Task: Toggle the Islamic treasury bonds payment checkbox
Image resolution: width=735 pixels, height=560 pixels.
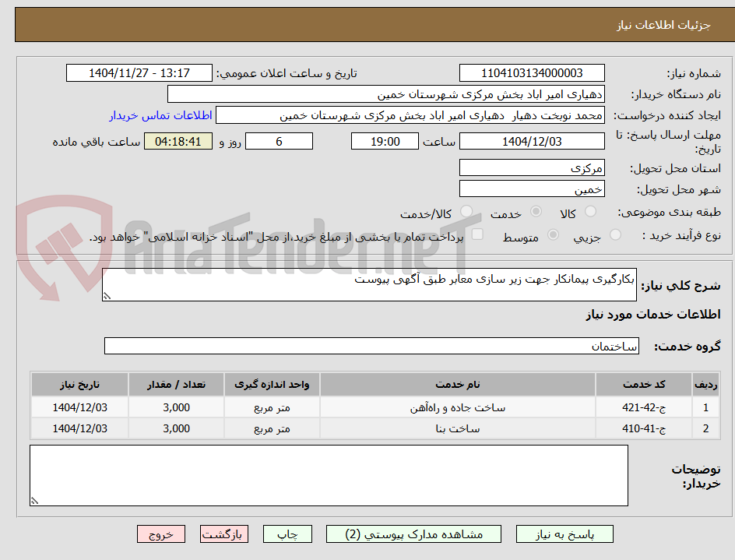Action: (x=477, y=234)
